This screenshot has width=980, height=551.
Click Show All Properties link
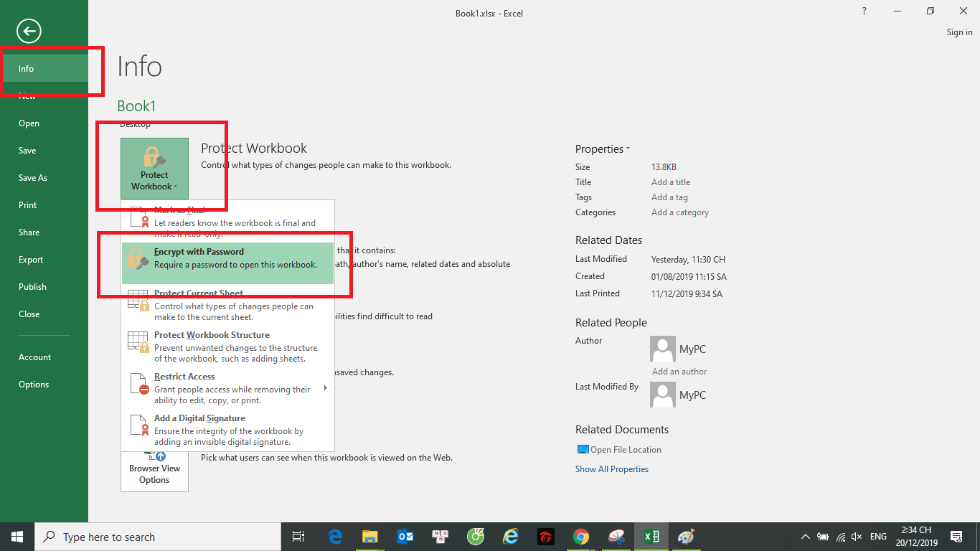(612, 469)
